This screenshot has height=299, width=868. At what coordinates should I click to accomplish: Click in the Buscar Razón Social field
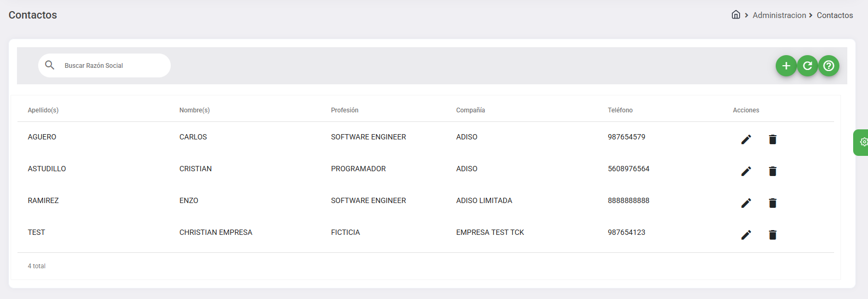111,66
